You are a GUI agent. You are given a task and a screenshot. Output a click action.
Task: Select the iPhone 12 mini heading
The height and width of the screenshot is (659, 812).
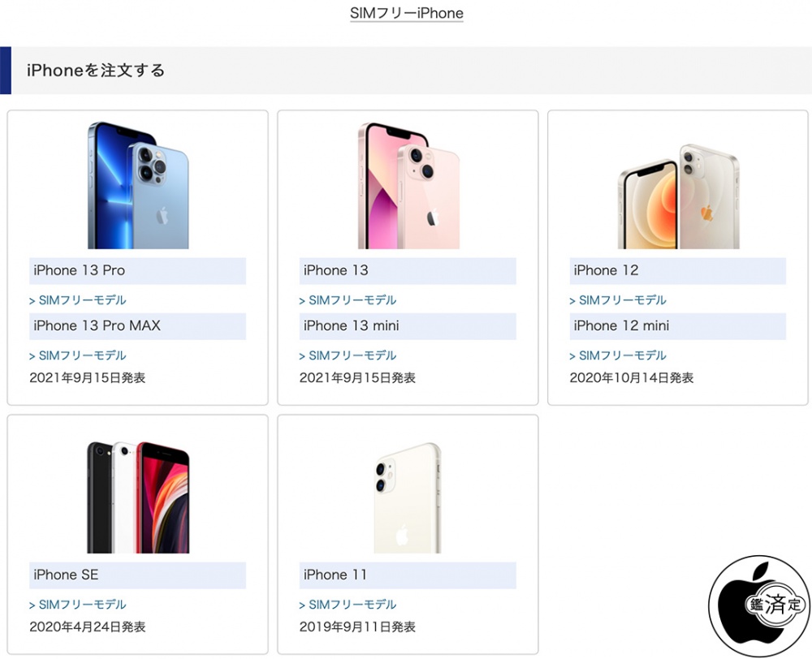point(678,326)
